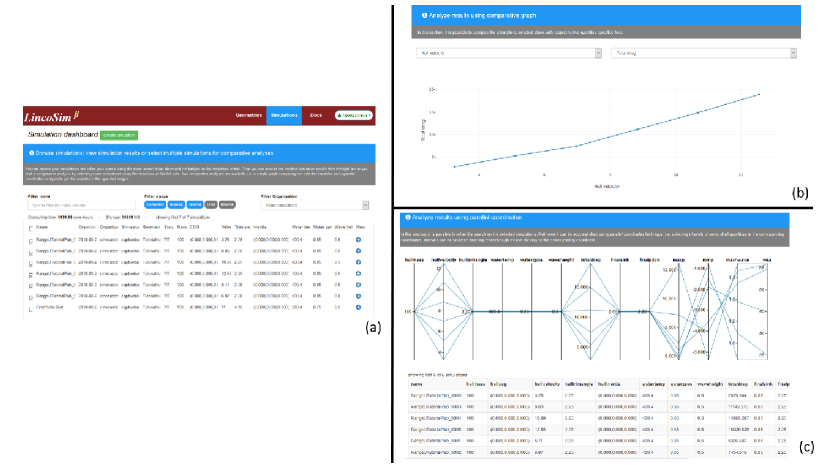Click the hullmass parallel coordinates axis
Image resolution: width=830 pixels, height=465 pixels.
414,311
